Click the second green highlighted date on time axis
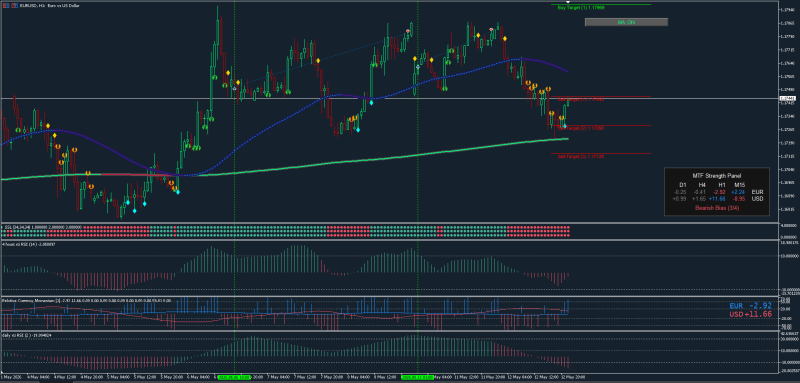800x383 pixels. click(x=417, y=377)
